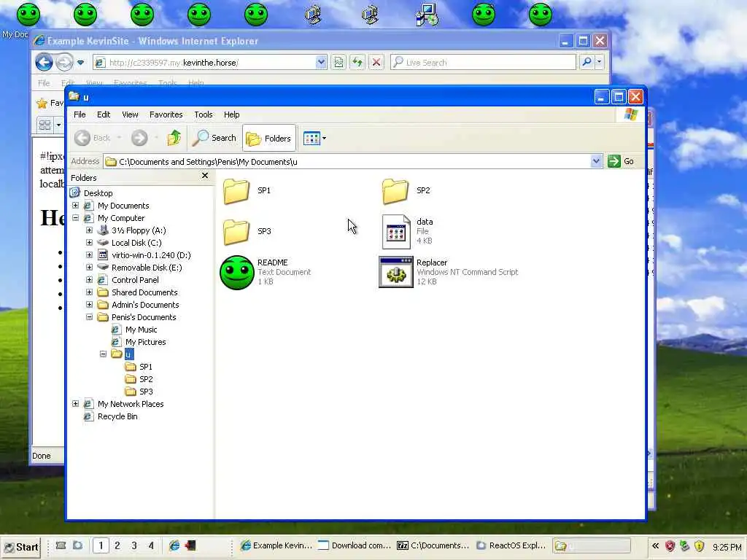The image size is (747, 560).
Task: Open 7z C:\Documents… taskbar button
Action: point(433,545)
